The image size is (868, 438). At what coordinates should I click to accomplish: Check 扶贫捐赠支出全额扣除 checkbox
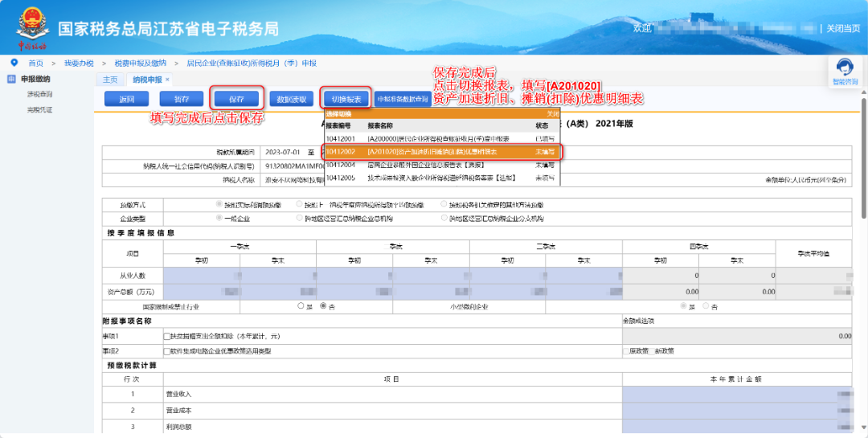click(166, 336)
